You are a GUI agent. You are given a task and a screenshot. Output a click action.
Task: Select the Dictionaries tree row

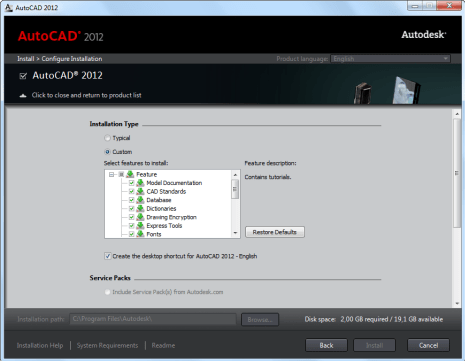click(161, 209)
